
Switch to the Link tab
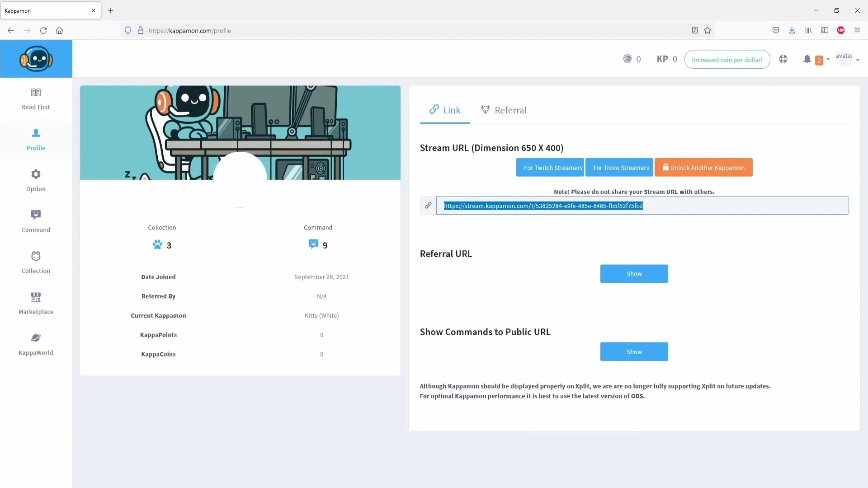[445, 110]
